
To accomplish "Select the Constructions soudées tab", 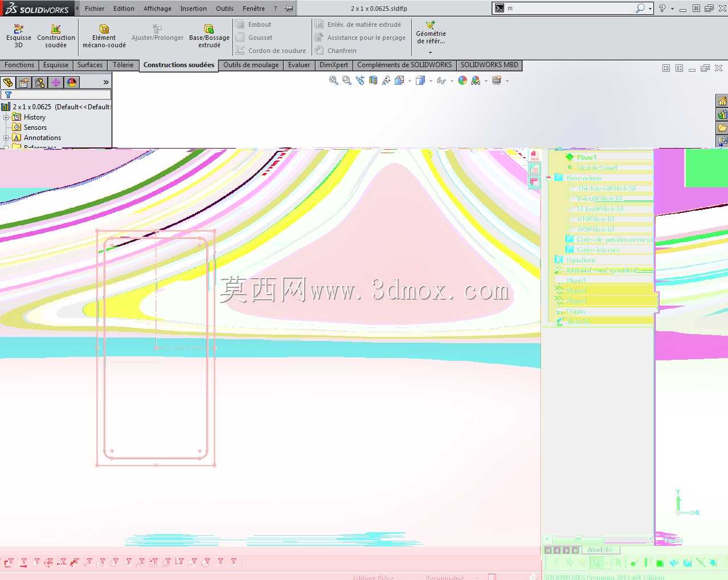I will pos(179,65).
